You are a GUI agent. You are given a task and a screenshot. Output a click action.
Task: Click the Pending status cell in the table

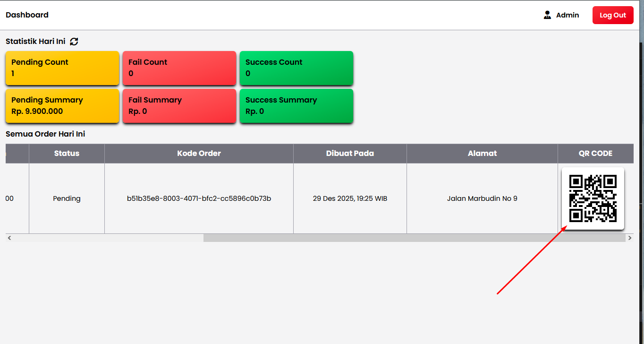pos(66,198)
